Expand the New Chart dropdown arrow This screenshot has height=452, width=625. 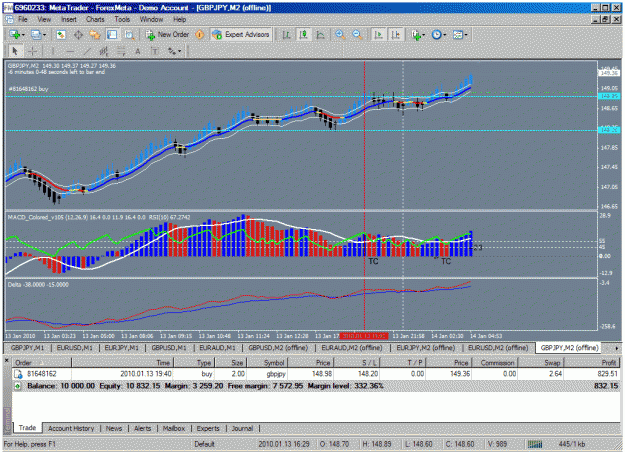coord(23,35)
